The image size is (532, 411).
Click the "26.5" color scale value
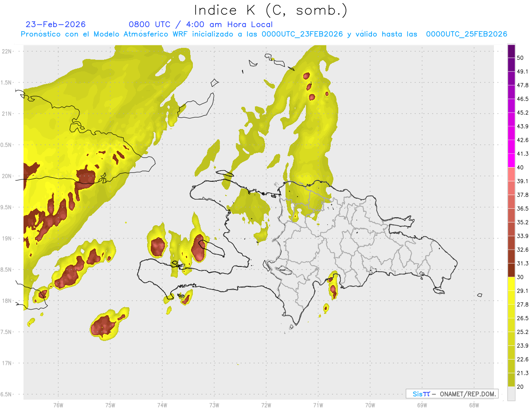(x=523, y=318)
